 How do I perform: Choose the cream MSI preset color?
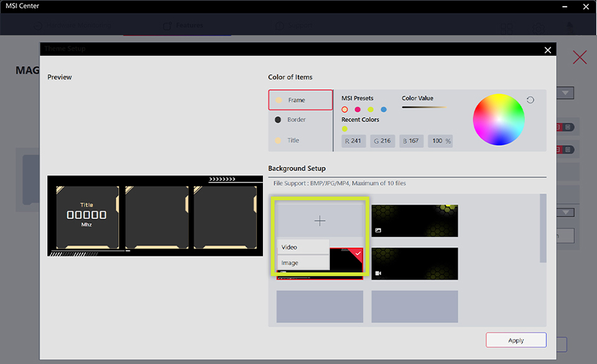(345, 109)
